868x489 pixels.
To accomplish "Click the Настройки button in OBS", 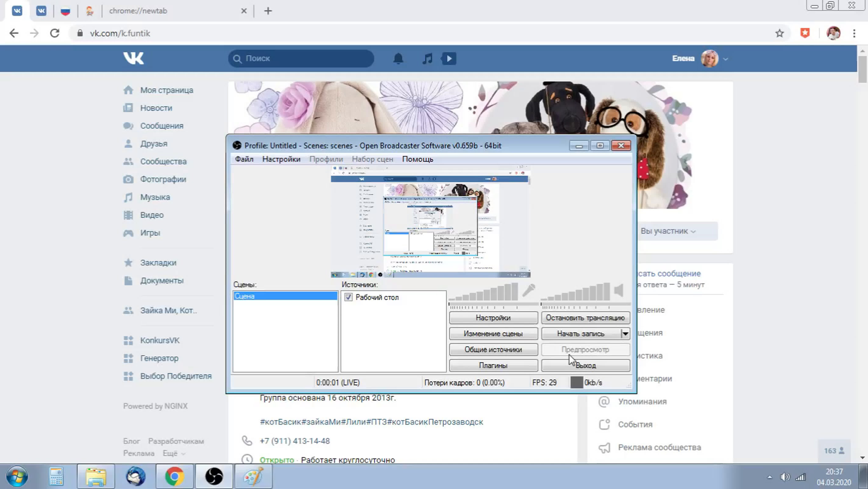I will (493, 318).
